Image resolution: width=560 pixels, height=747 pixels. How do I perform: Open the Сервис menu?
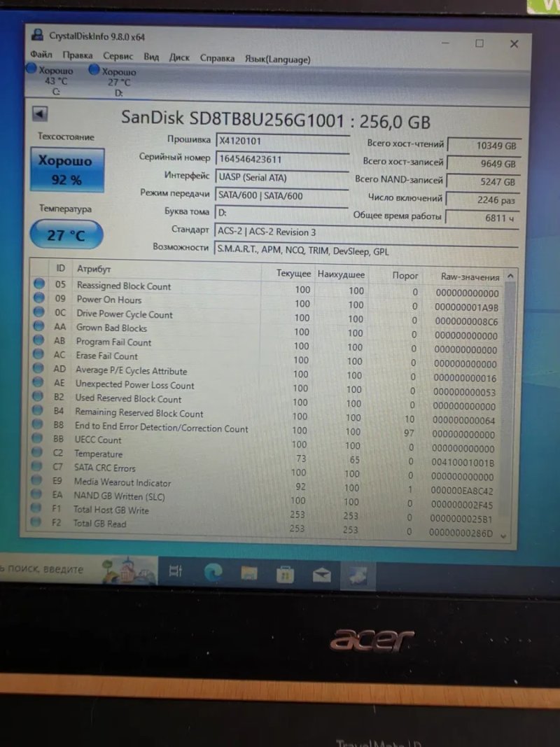coord(118,56)
